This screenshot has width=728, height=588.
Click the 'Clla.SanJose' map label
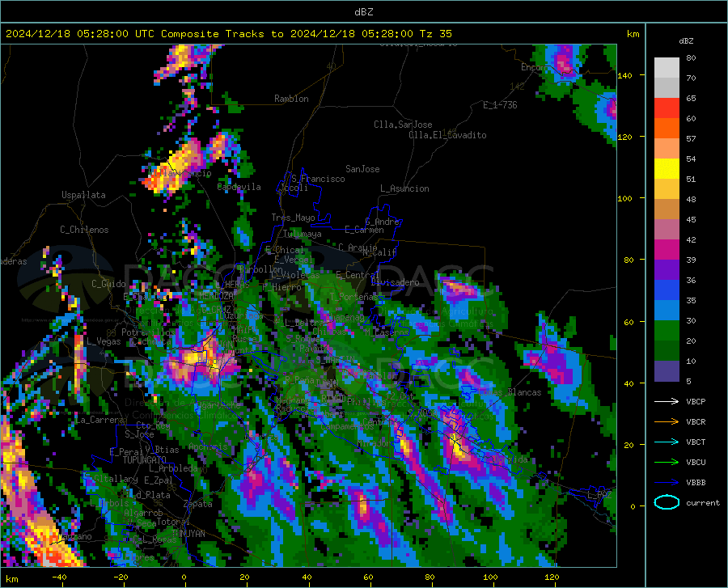click(403, 125)
